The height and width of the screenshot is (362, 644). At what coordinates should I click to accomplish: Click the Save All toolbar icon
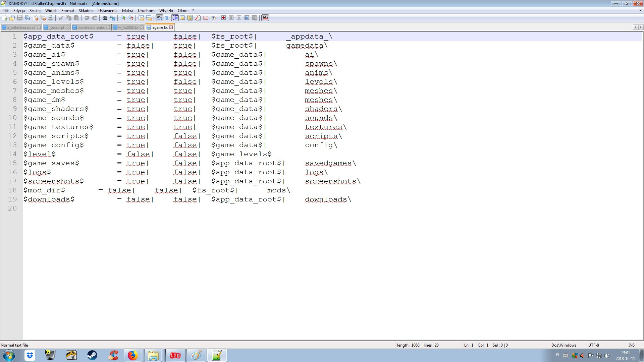(x=28, y=18)
